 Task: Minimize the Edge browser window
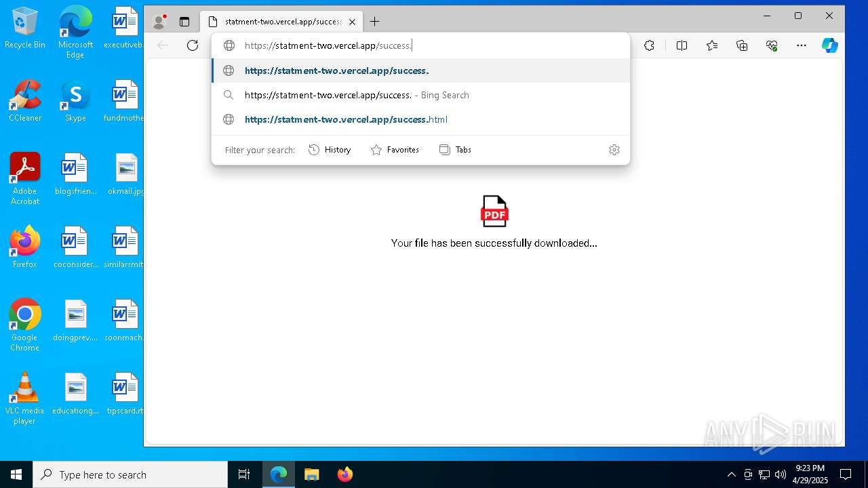tap(767, 16)
